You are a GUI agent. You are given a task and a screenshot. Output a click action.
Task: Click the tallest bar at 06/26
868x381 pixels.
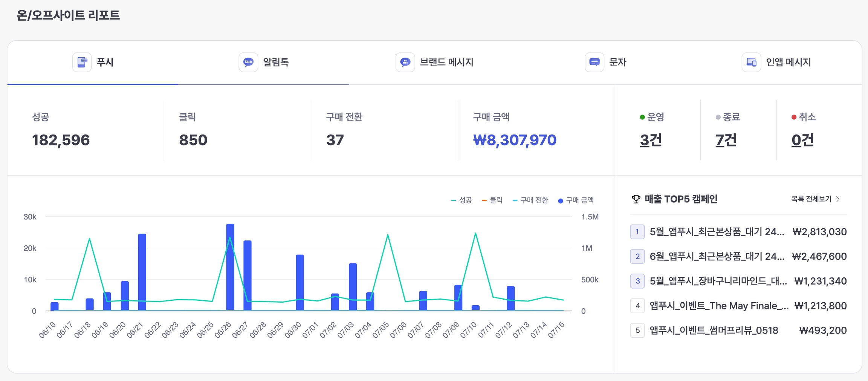click(230, 267)
